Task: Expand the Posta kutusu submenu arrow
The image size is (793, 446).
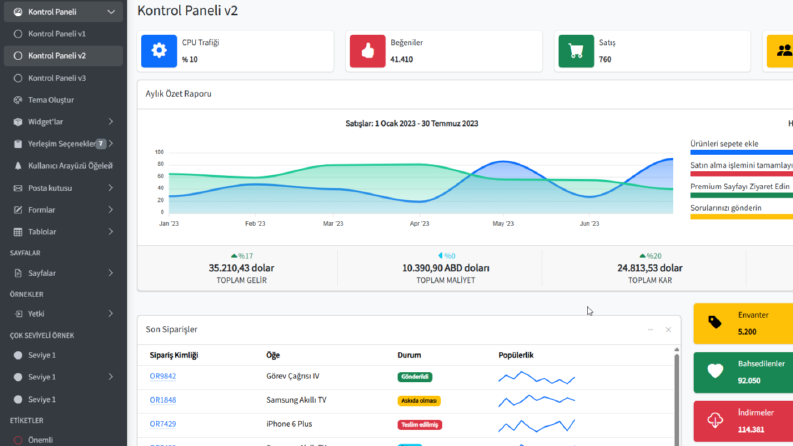Action: pos(111,188)
